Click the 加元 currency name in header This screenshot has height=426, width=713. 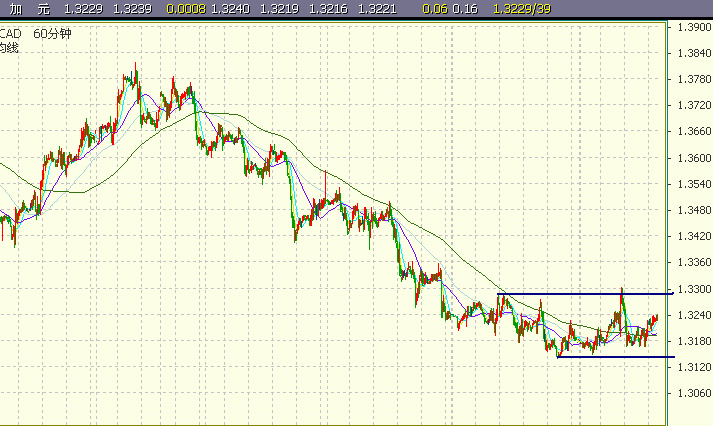tap(29, 9)
